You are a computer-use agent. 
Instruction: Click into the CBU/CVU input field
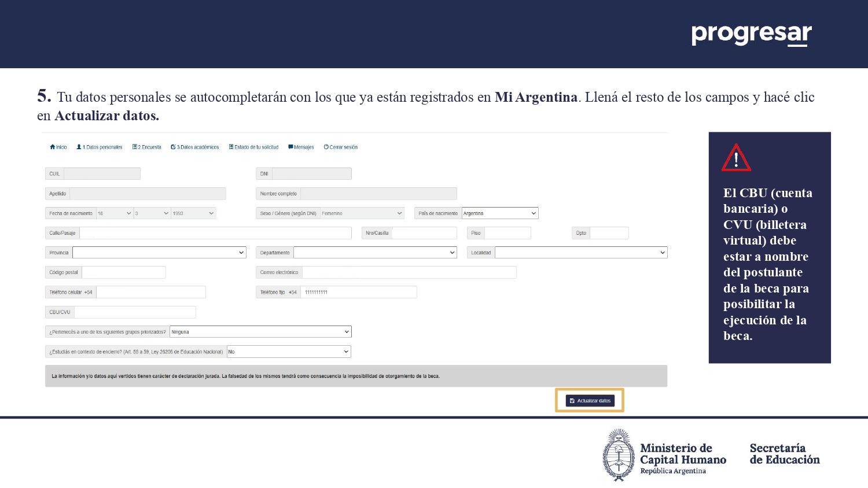tap(135, 312)
